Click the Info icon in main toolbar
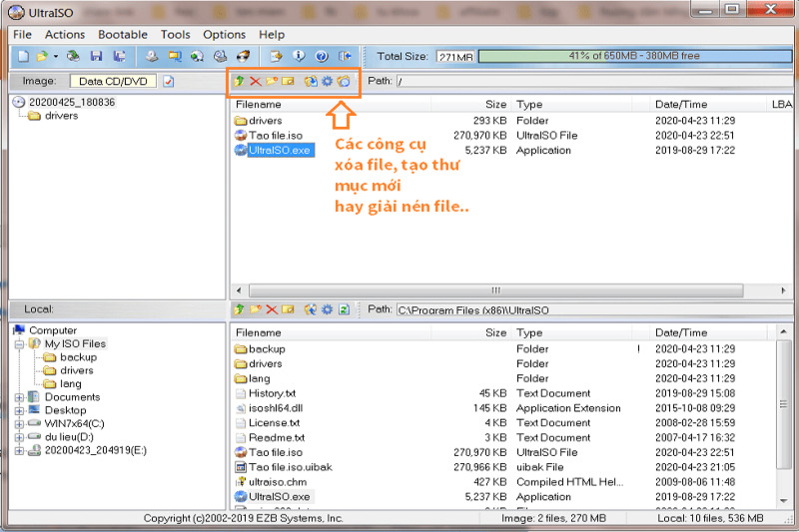Image resolution: width=799 pixels, height=532 pixels. pos(299,57)
